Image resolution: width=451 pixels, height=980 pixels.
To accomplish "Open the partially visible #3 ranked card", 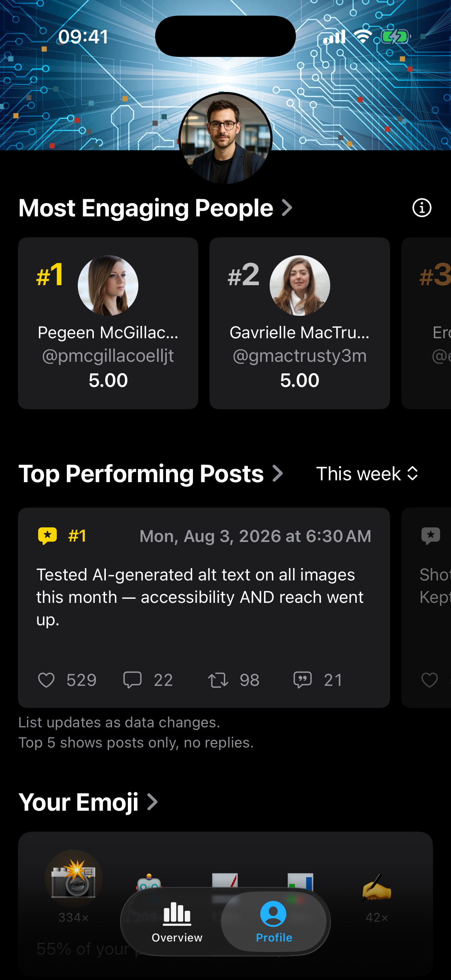I will click(426, 323).
